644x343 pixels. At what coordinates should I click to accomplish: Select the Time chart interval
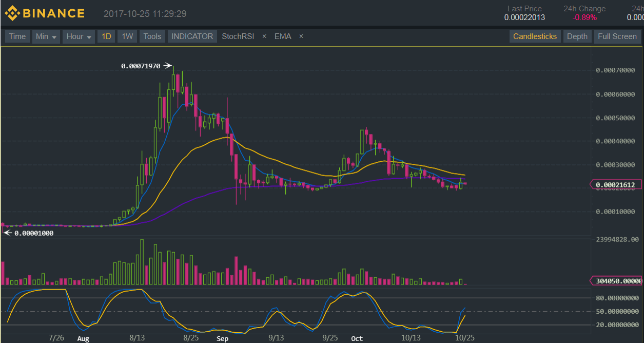click(17, 36)
